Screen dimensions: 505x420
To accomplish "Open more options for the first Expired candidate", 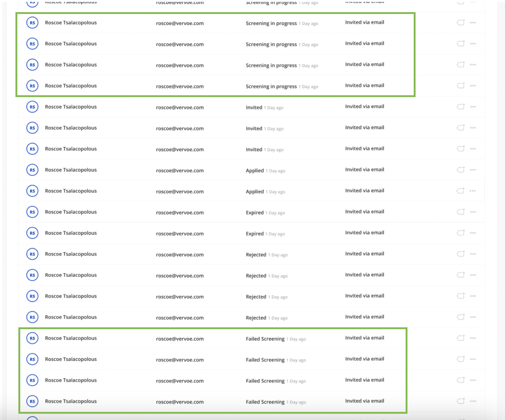I will click(473, 212).
